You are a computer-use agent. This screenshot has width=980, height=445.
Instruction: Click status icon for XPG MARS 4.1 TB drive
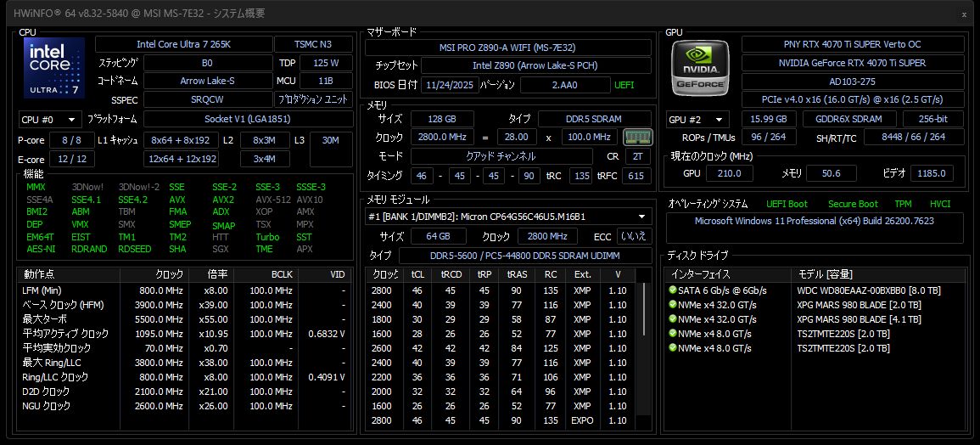(x=672, y=319)
